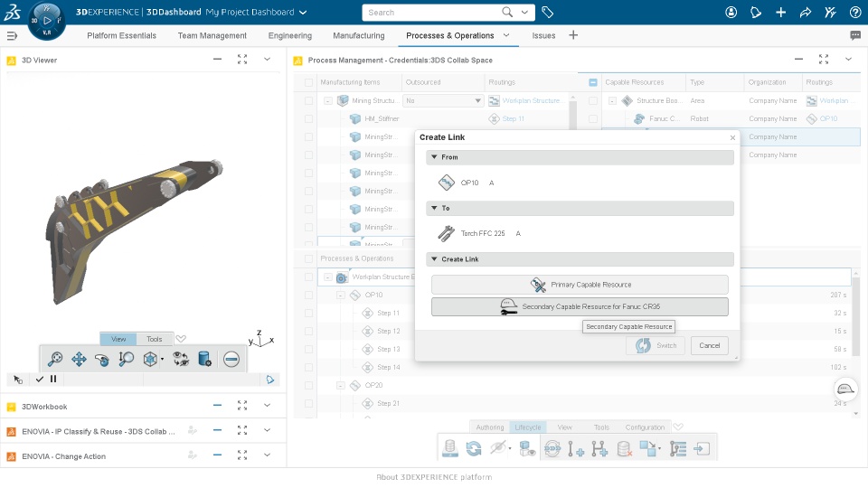Click the share arrow icon
Image resolution: width=868 pixels, height=488 pixels.
806,12
